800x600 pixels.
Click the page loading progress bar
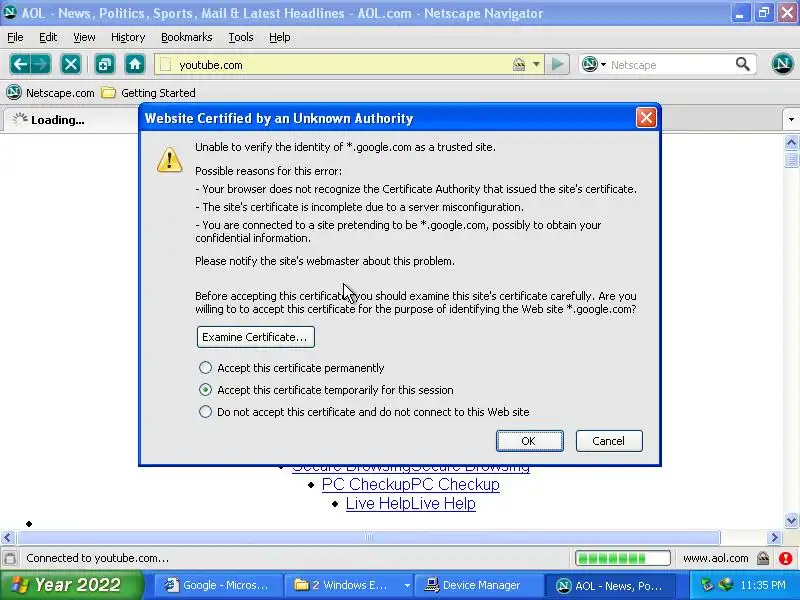pos(623,558)
